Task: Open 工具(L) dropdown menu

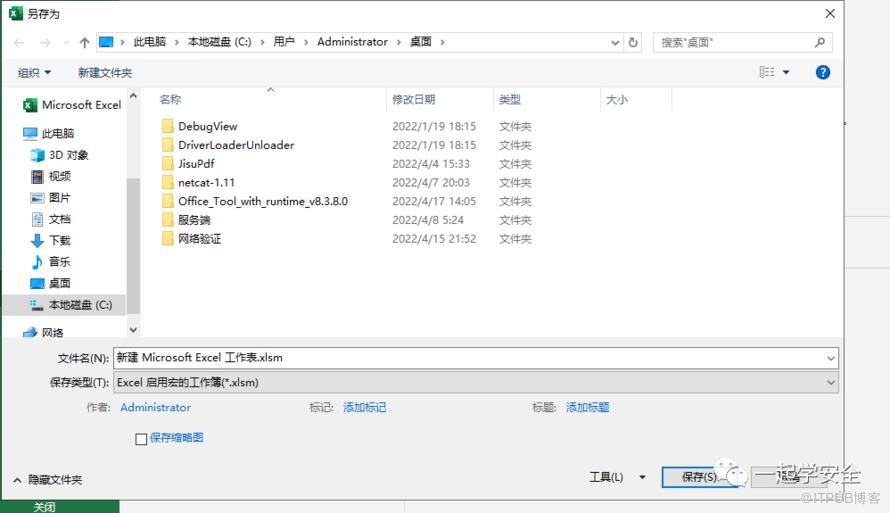Action: coord(618,477)
